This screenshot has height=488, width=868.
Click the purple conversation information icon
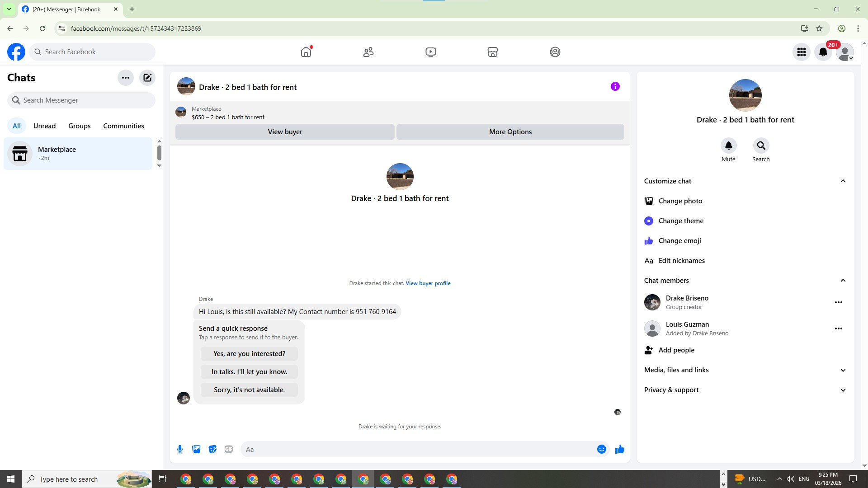pos(615,86)
